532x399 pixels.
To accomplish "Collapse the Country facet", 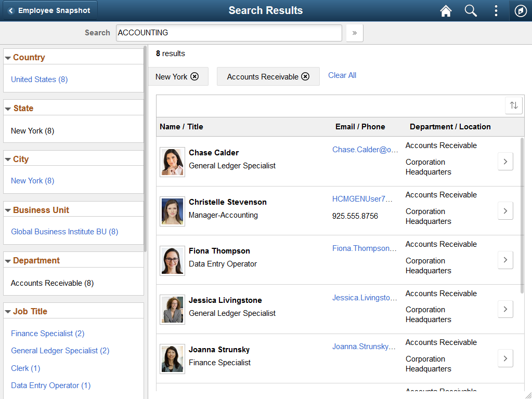I will (8, 58).
